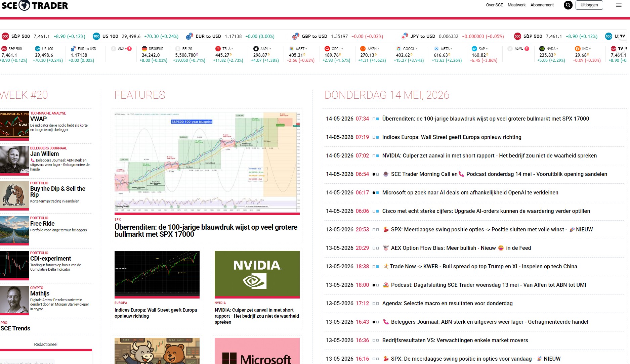This screenshot has width=630, height=364.
Task: Click the ORCL Oracle logo icon
Action: tap(327, 49)
